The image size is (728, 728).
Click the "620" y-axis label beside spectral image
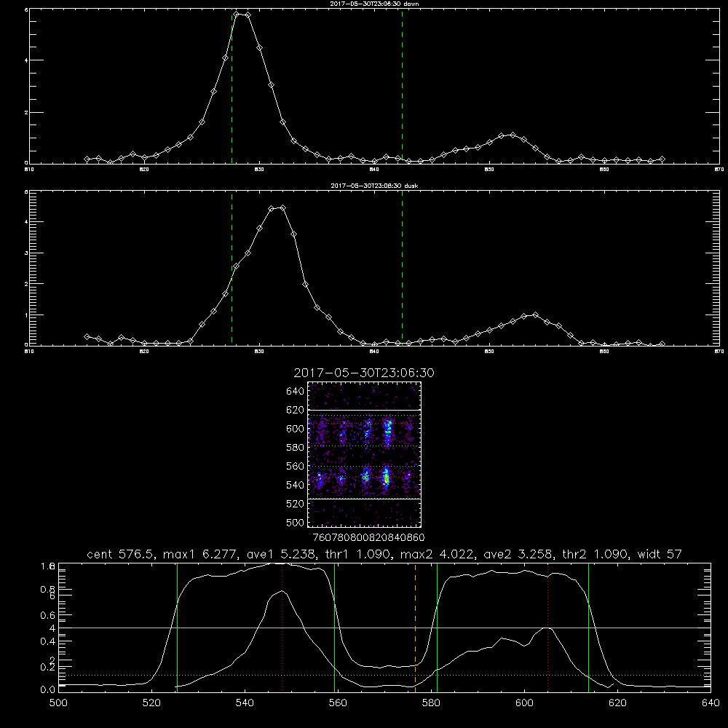[295, 410]
